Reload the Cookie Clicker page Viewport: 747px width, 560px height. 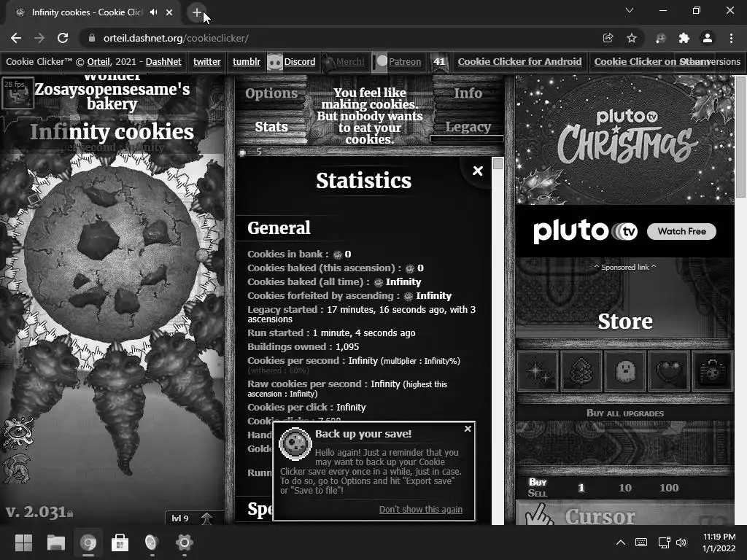[63, 38]
